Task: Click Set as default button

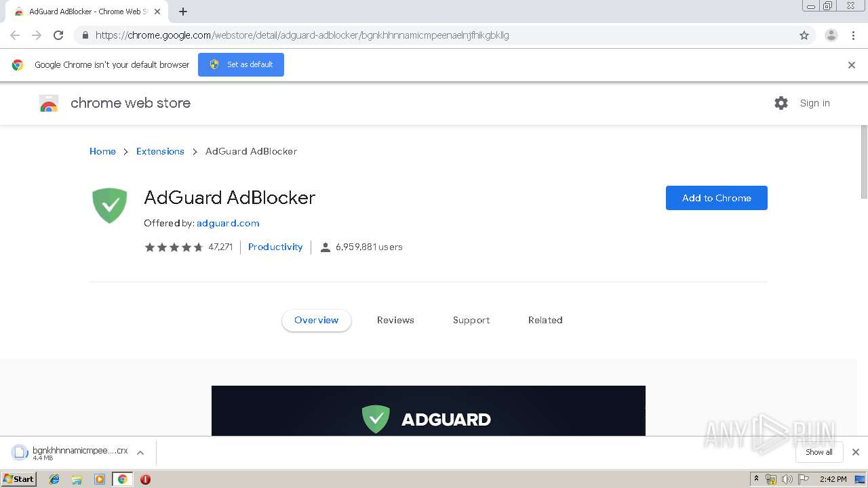Action: click(x=241, y=64)
